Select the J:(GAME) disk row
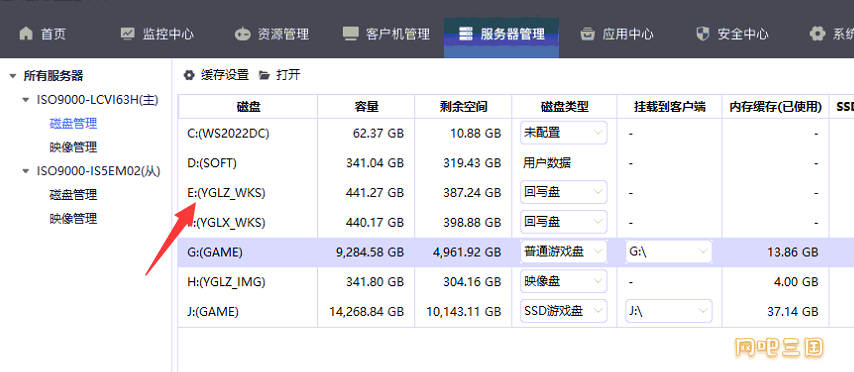854x372 pixels. click(516, 312)
